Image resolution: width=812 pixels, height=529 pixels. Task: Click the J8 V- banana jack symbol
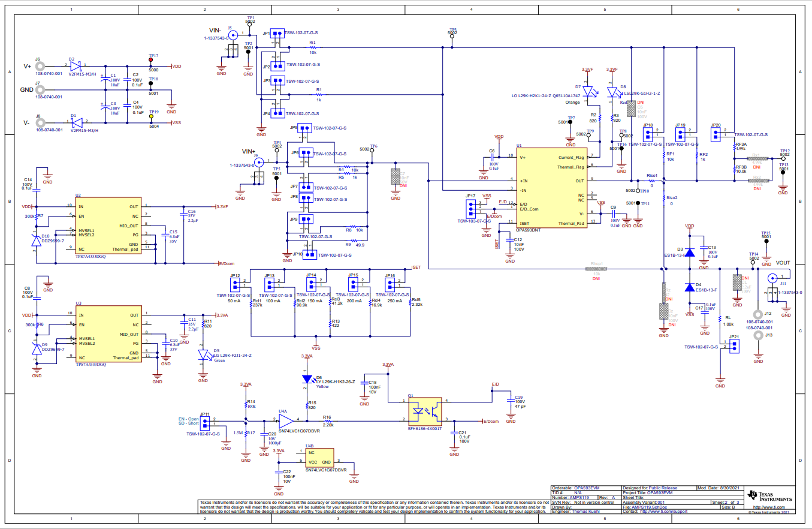click(x=40, y=122)
